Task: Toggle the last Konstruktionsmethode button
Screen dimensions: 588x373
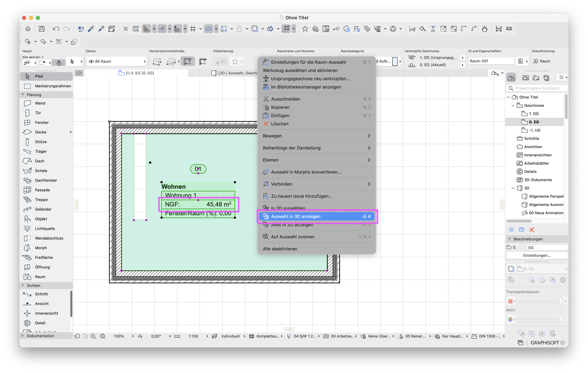Action: coord(203,61)
